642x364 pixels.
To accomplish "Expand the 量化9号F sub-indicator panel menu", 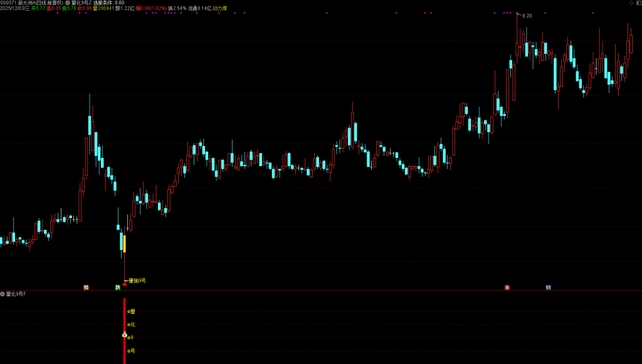I will 3,294.
